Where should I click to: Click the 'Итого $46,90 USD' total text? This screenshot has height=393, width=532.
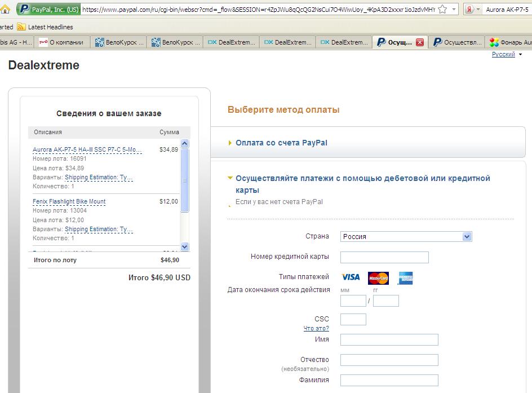(159, 277)
